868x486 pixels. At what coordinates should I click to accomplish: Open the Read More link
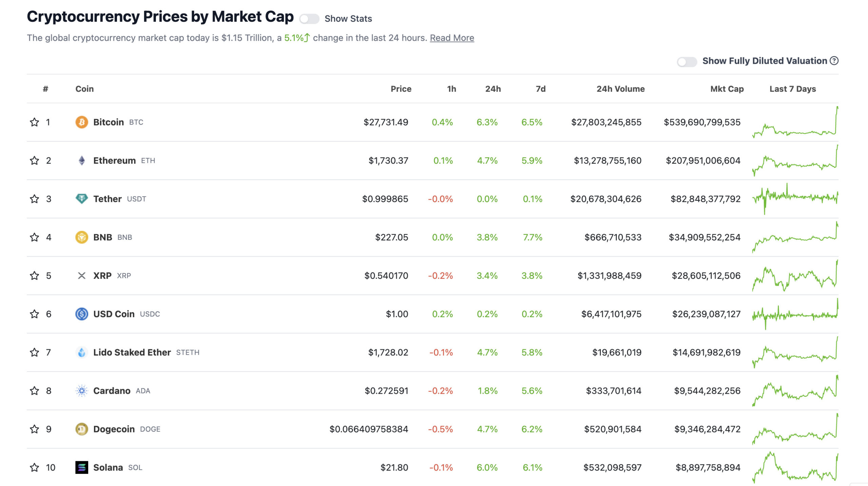tap(452, 38)
